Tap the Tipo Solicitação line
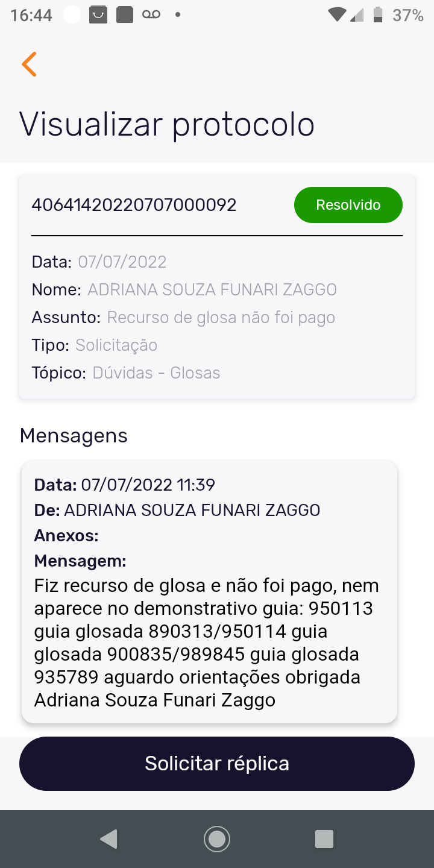434x868 pixels. click(95, 345)
